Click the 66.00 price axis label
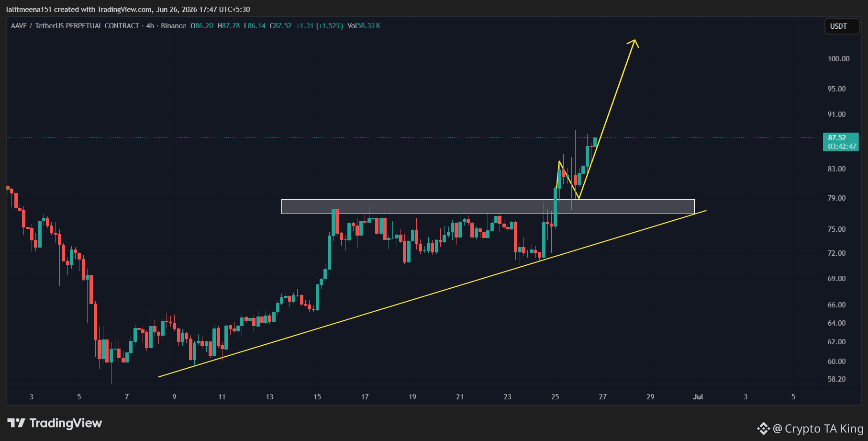The height and width of the screenshot is (441, 868). (x=837, y=305)
